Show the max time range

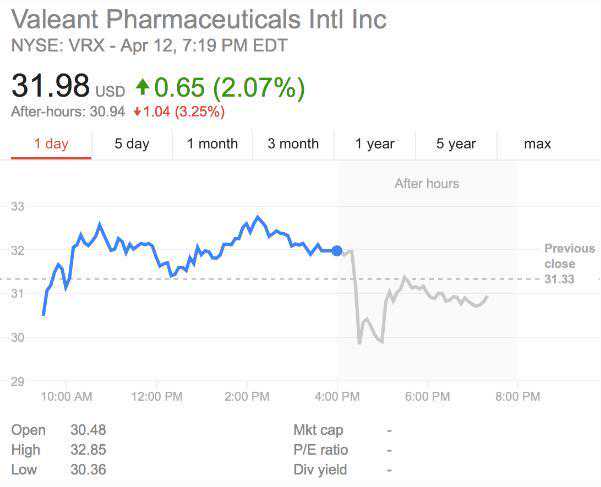pyautogui.click(x=537, y=144)
